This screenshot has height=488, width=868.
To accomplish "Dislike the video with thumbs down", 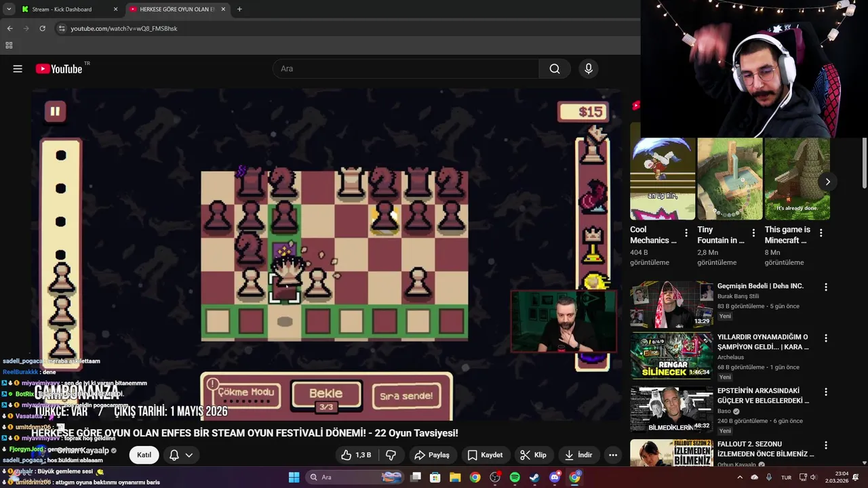I will [391, 455].
